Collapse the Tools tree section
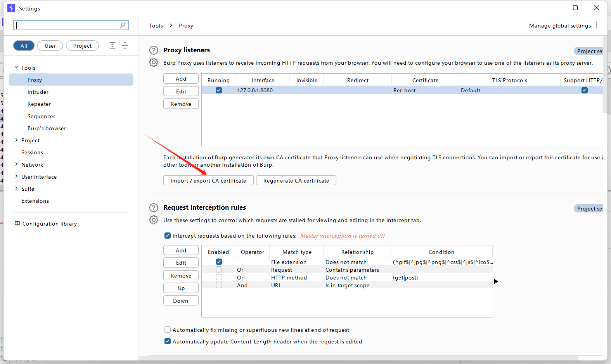Image resolution: width=611 pixels, height=364 pixels. 16,67
